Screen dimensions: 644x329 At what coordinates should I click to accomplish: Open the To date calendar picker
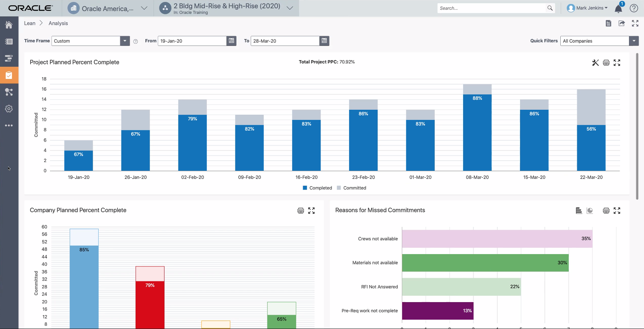coord(324,41)
